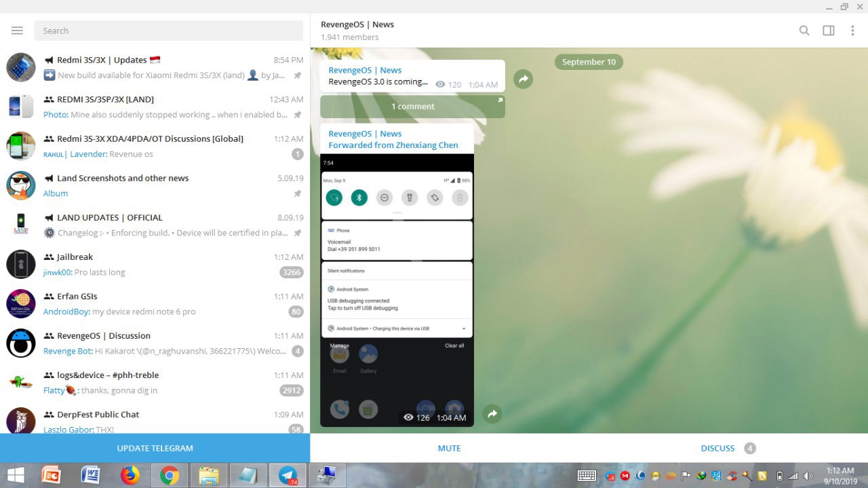Forward the RevengeOS 3.0 is coming message
Screen dimensions: 868x488
(x=523, y=79)
